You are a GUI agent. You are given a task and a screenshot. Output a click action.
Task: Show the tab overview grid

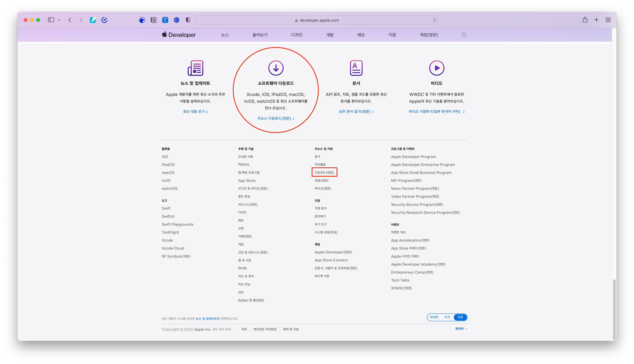(608, 20)
